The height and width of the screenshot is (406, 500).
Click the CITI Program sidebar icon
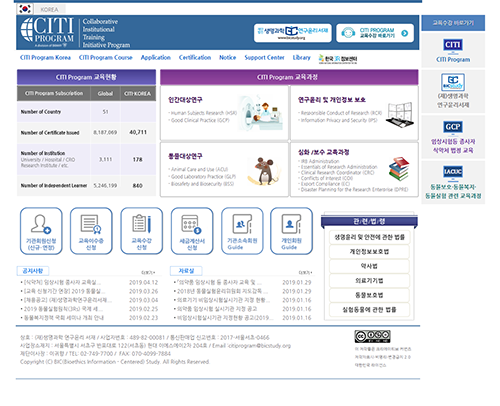coord(453,45)
